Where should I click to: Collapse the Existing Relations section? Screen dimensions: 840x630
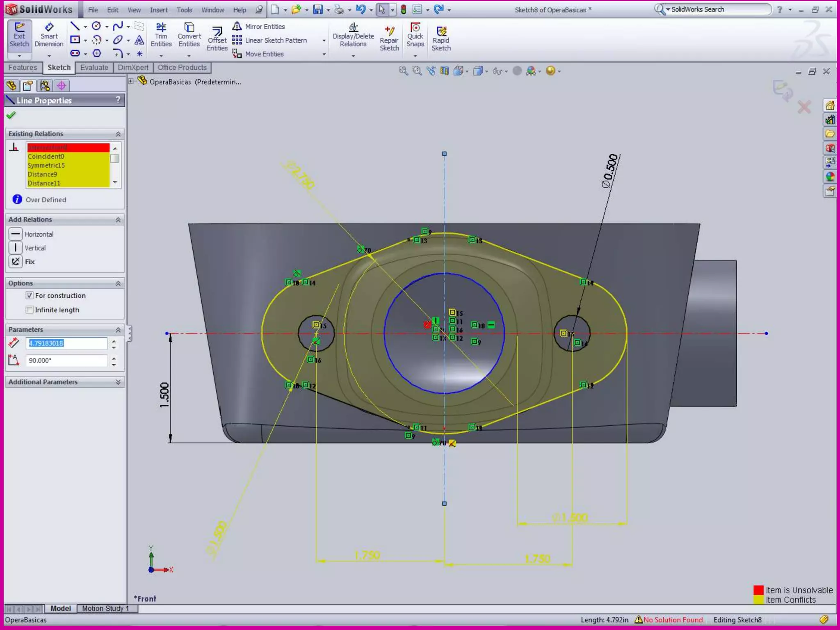(x=118, y=134)
